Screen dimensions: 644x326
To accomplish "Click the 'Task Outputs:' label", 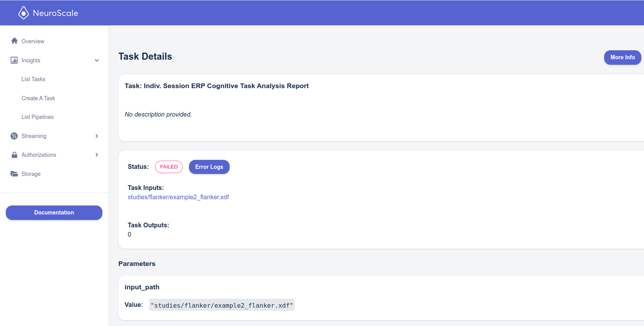I will [148, 225].
